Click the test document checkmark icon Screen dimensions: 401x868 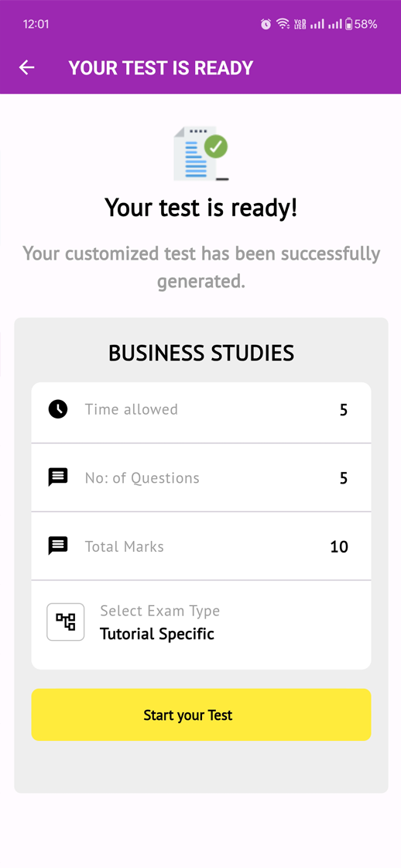200,153
